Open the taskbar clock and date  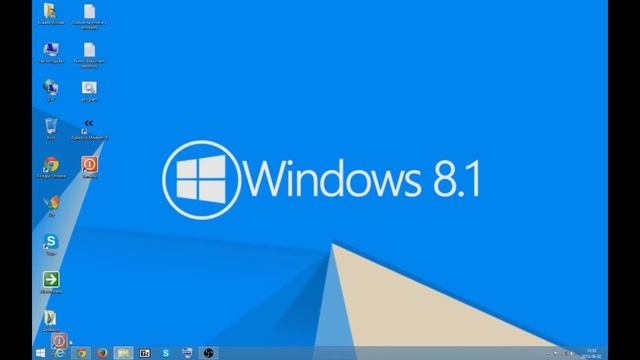pyautogui.click(x=592, y=353)
